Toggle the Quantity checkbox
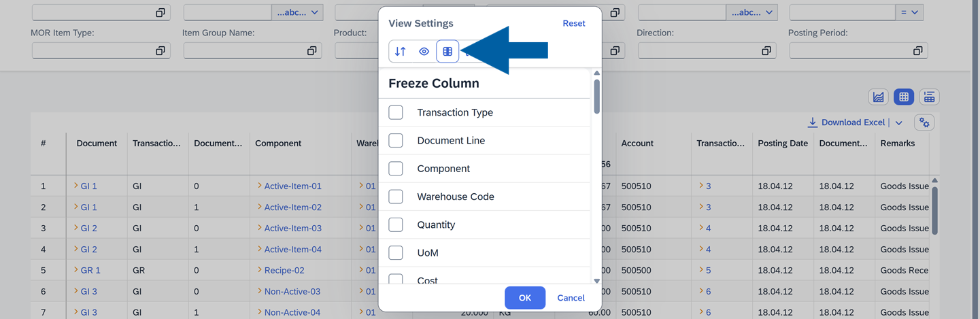The width and height of the screenshot is (980, 319). (x=396, y=224)
